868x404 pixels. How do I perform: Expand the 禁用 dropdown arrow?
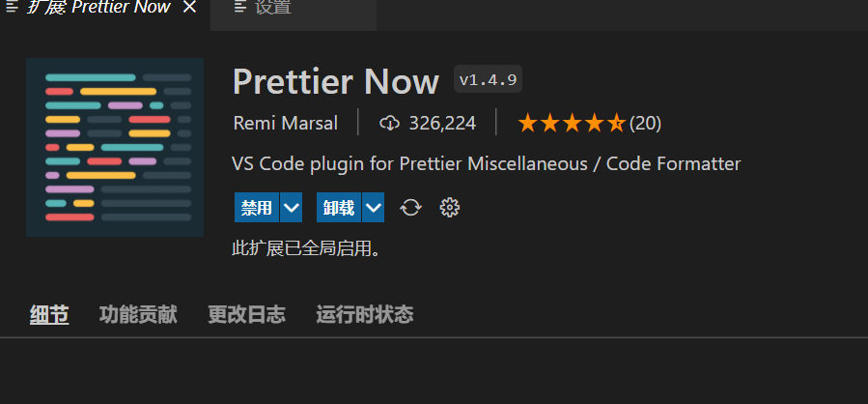tap(292, 207)
